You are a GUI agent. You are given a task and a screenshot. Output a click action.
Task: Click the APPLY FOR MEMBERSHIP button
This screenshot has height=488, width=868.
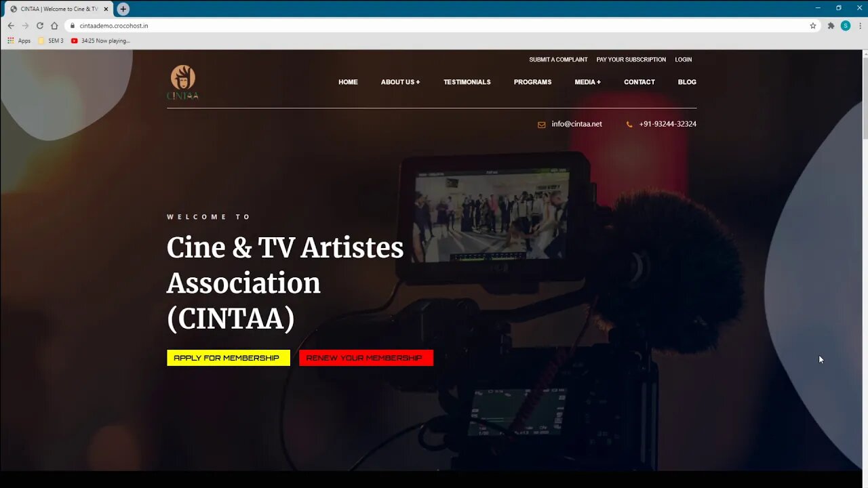(x=229, y=358)
